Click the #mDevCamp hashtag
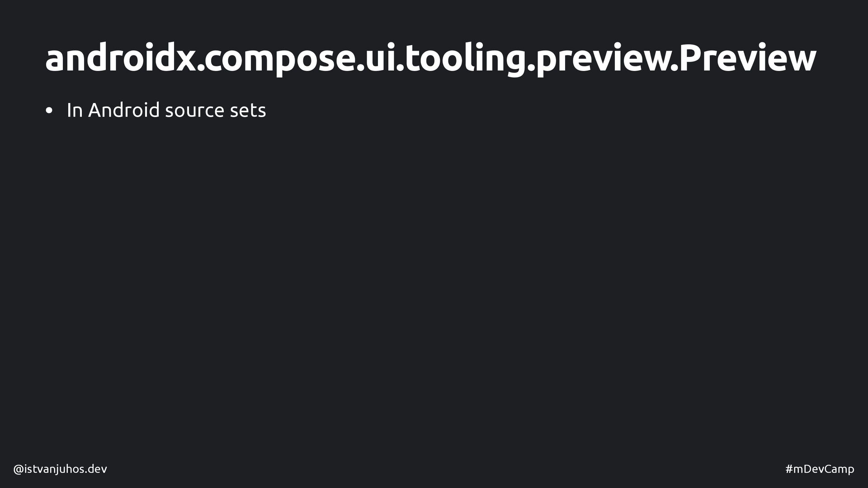Viewport: 868px width, 488px height. [x=819, y=469]
